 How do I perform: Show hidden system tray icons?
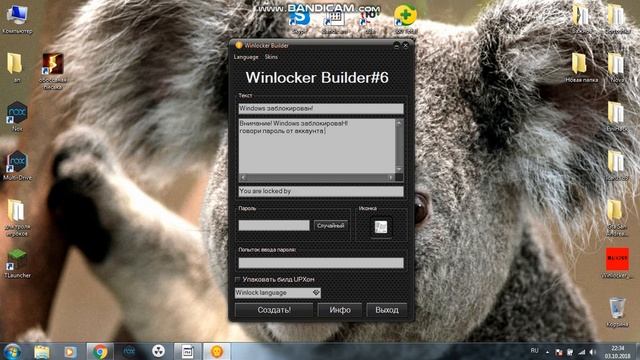(547, 351)
